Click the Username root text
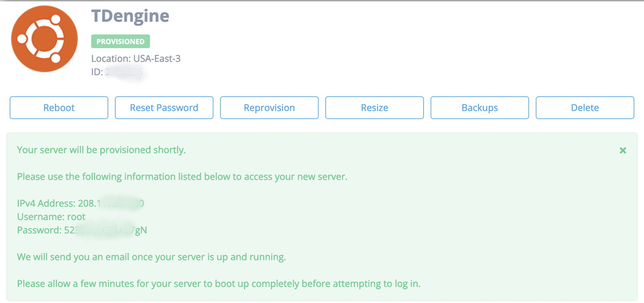This screenshot has width=644, height=303. pyautogui.click(x=51, y=217)
